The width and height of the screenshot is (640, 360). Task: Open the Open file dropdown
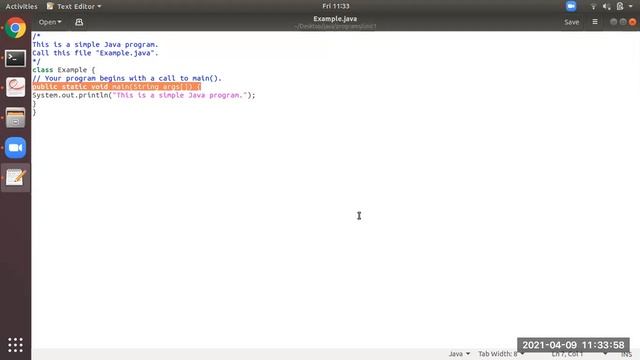50,22
